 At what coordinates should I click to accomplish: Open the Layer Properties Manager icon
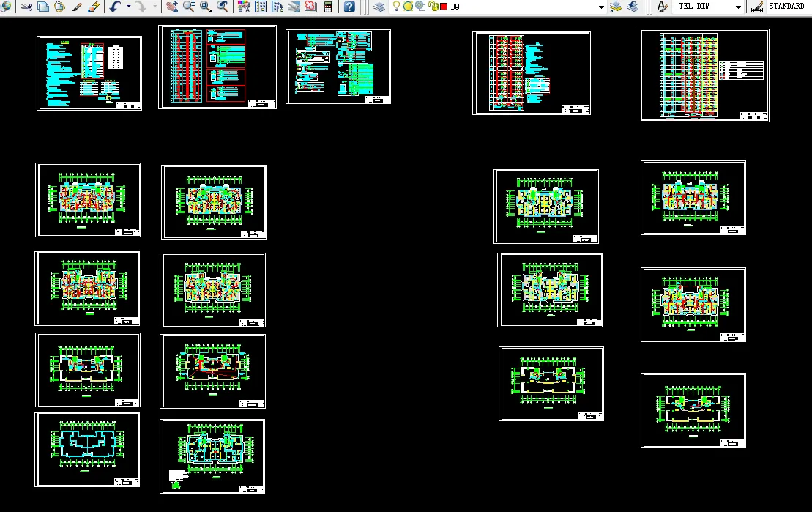pos(379,7)
